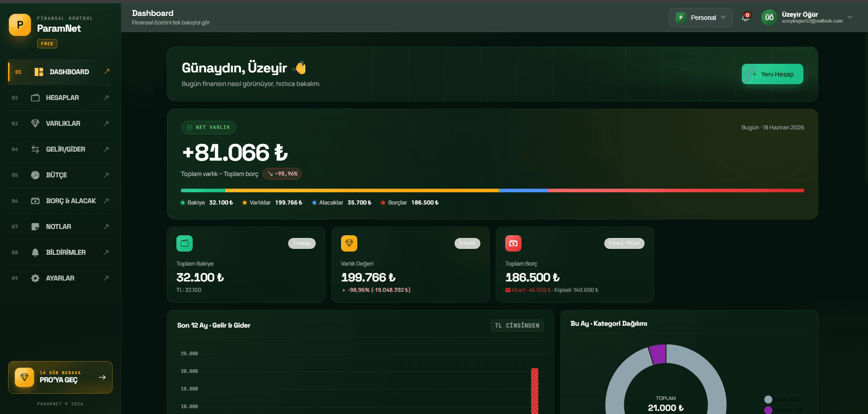868x414 pixels.
Task: Click the red striped bar in Gelir & Gider chart
Action: pos(535,391)
